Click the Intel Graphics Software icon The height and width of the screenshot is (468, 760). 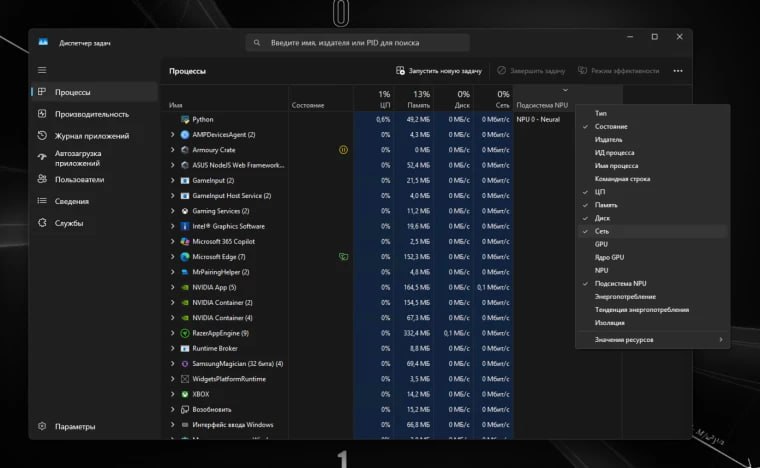pos(185,226)
